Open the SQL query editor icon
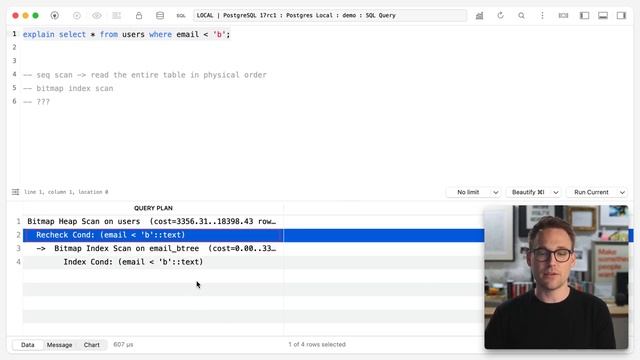 tap(181, 16)
